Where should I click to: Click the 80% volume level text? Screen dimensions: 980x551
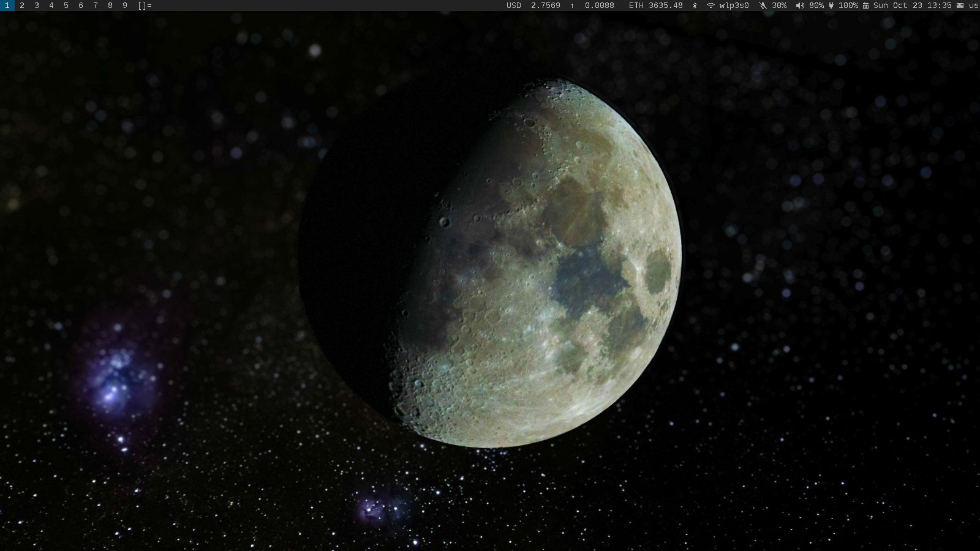coord(816,6)
